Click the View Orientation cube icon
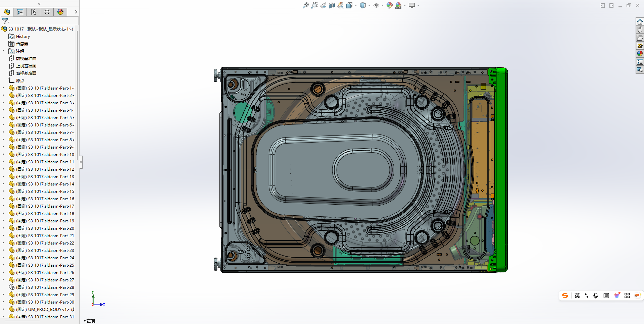The height and width of the screenshot is (324, 644). [349, 5]
